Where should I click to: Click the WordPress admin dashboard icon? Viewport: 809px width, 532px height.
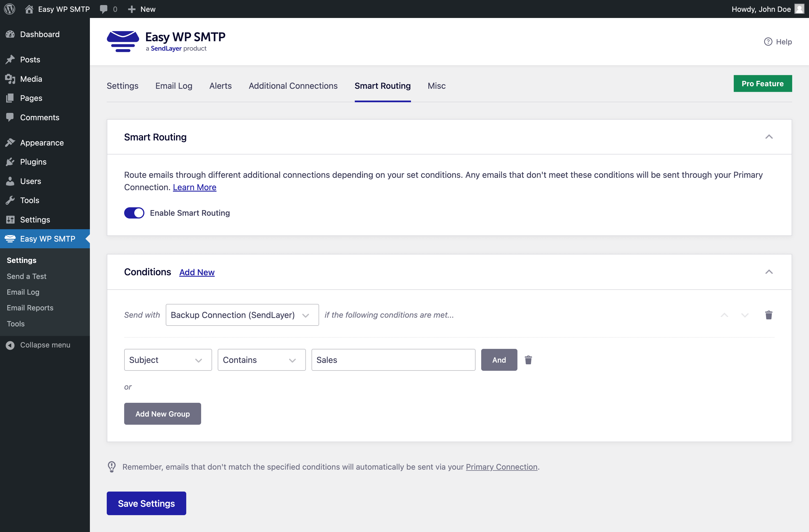10,9
